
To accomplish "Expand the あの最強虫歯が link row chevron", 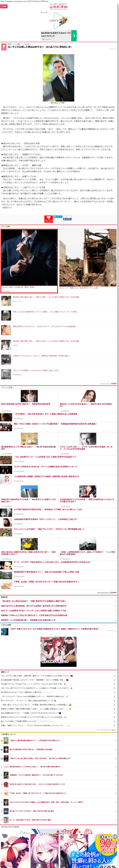I will point(114,680).
